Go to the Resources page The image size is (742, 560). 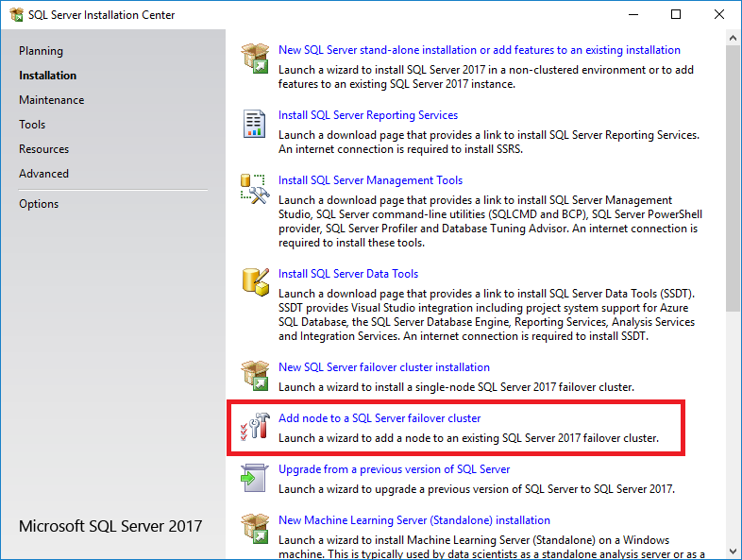[x=43, y=149]
